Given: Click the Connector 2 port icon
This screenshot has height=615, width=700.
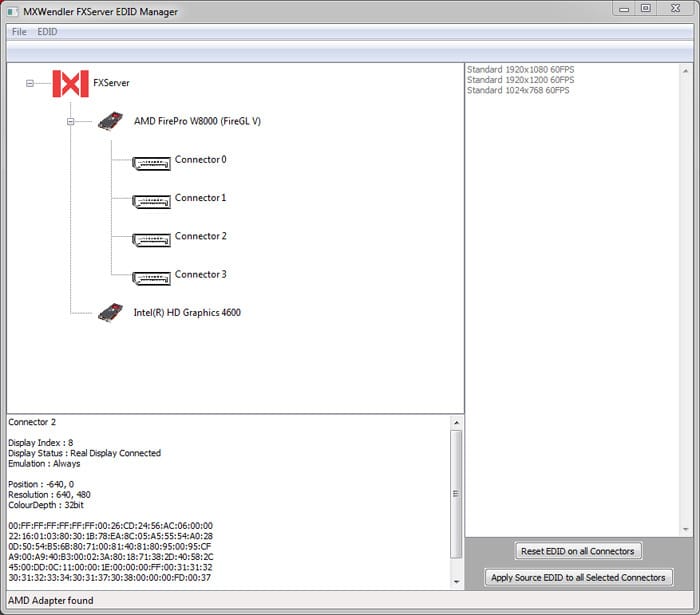Looking at the screenshot, I should click(x=151, y=238).
